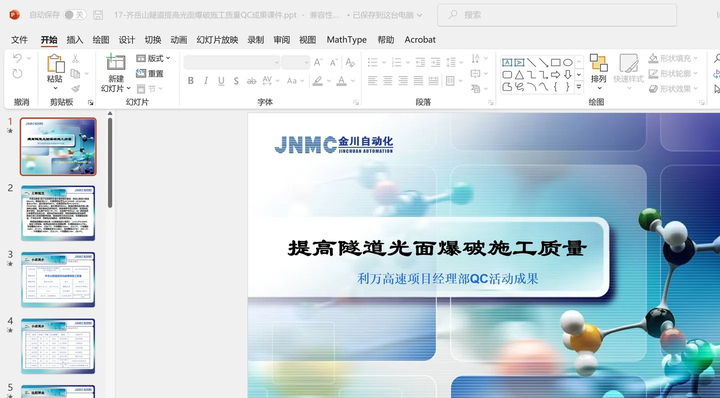Toggle Strikethrough formatting
720x398 pixels.
251,81
